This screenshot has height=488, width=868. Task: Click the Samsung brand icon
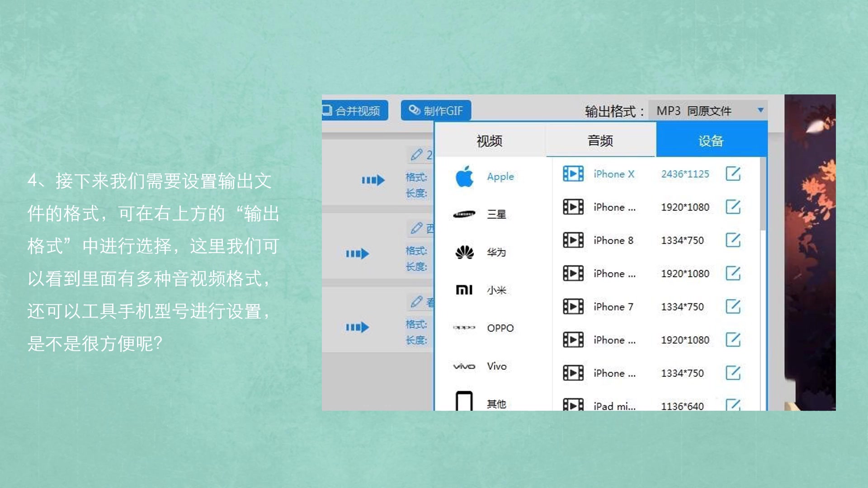point(465,213)
